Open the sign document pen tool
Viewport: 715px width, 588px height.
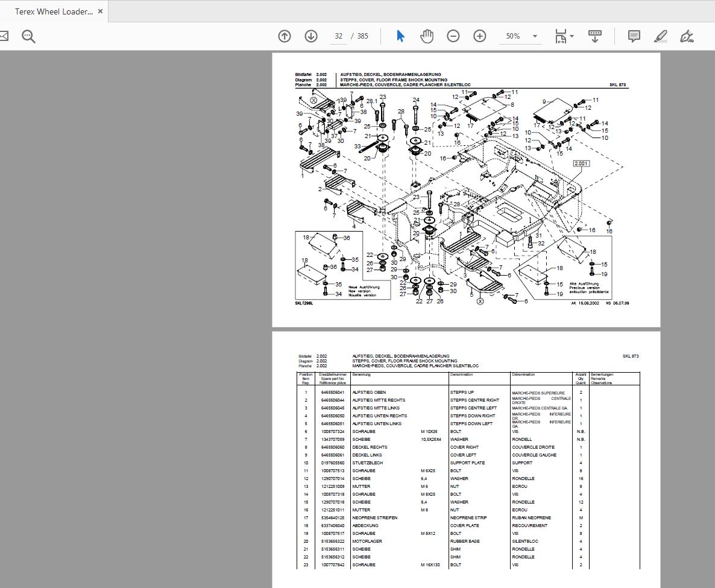click(x=687, y=36)
